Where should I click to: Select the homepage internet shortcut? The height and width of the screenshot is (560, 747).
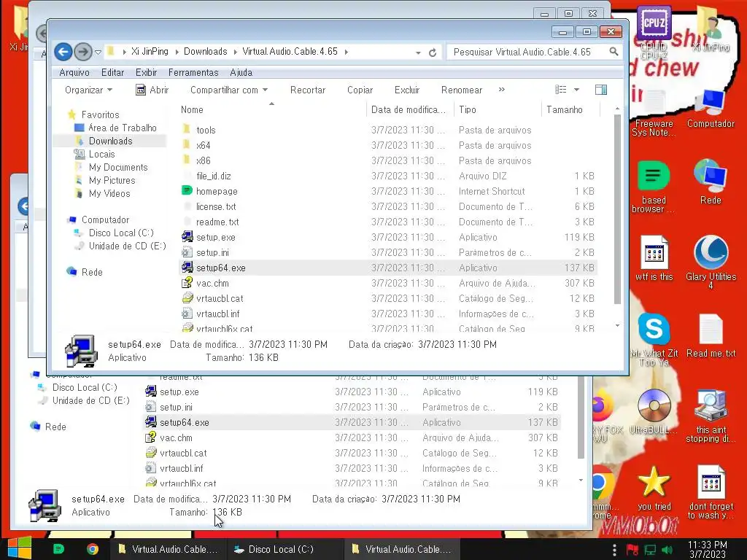click(x=217, y=192)
